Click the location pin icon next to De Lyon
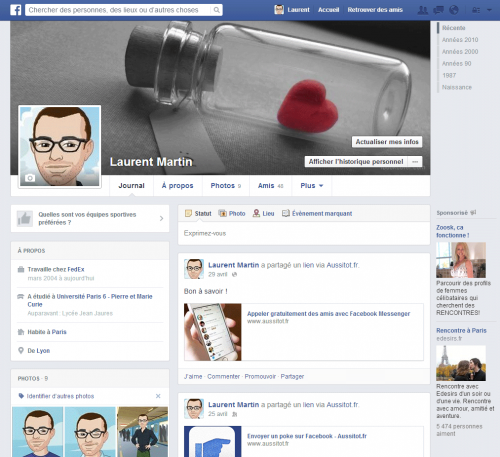Image resolution: width=500 pixels, height=457 pixels. tap(21, 350)
